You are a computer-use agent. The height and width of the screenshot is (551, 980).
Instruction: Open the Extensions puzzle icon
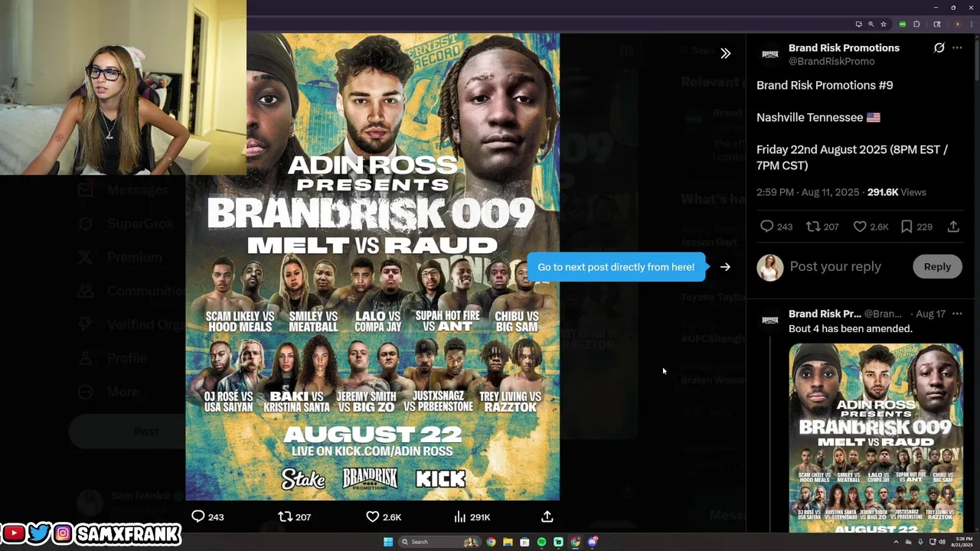pos(916,24)
